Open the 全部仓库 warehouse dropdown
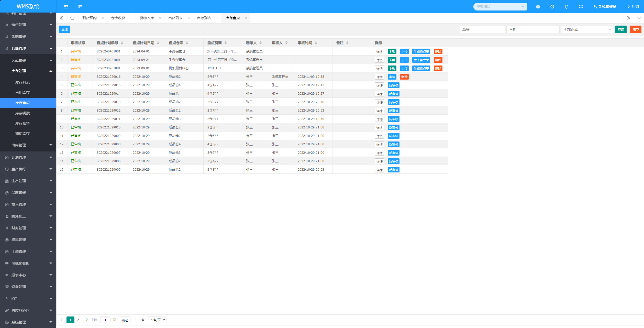The height and width of the screenshot is (328, 644). [587, 30]
